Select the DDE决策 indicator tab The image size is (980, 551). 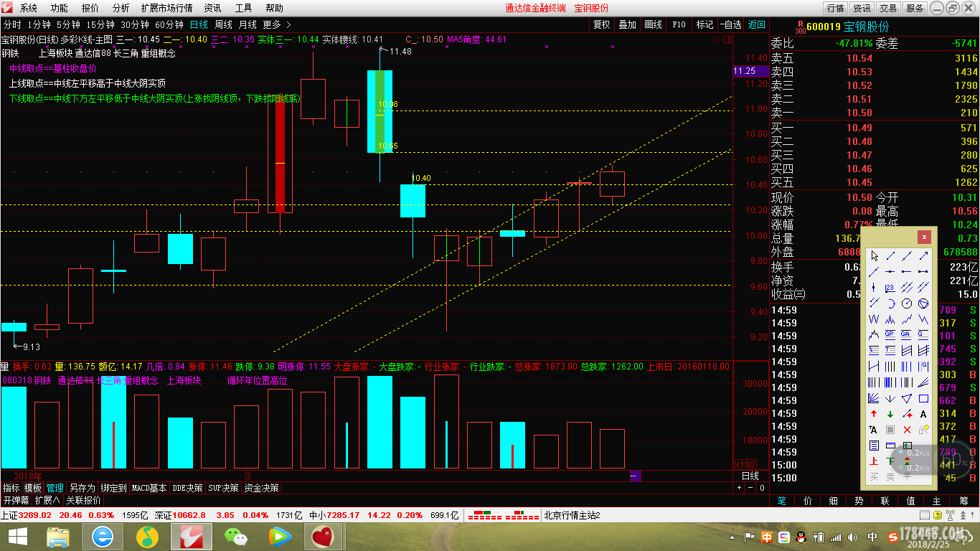tap(187, 488)
